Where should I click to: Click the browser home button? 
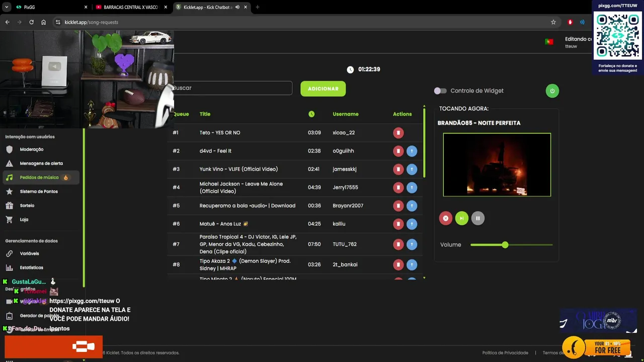click(x=44, y=22)
